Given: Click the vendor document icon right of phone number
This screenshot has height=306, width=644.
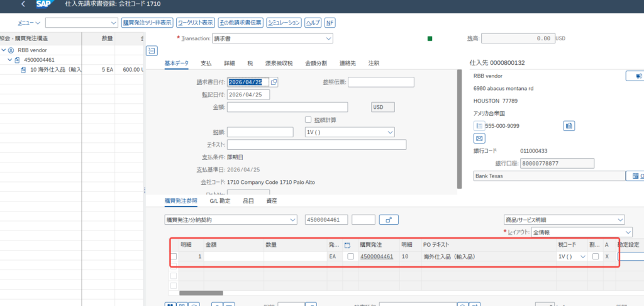Looking at the screenshot, I should [x=569, y=126].
